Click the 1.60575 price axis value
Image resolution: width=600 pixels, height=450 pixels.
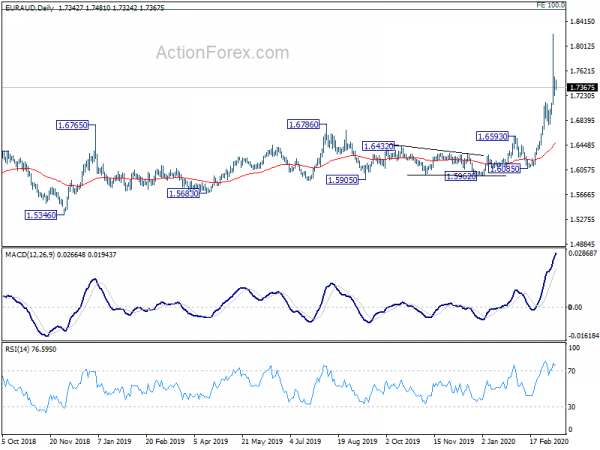582,170
